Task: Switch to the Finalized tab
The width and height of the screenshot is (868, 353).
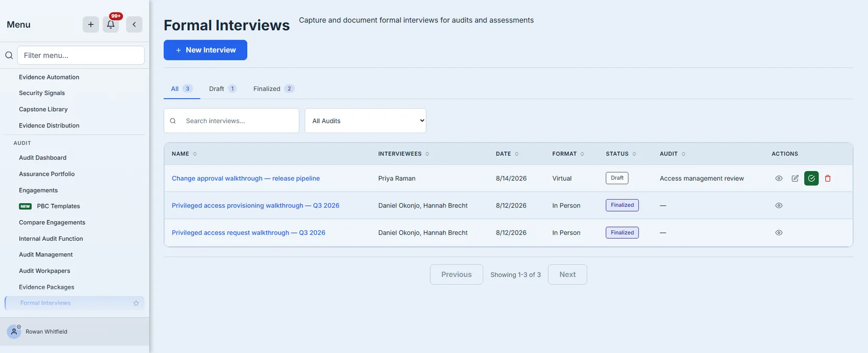Action: coord(274,89)
